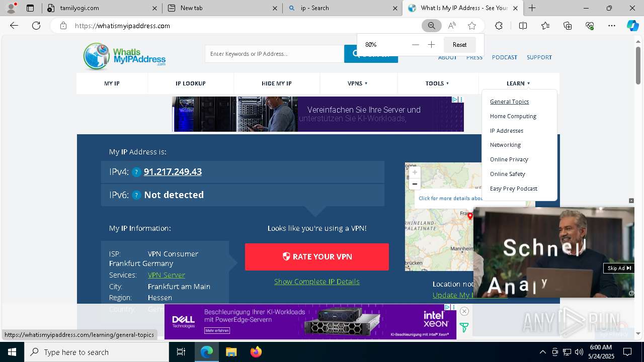The height and width of the screenshot is (362, 644).
Task: Select Online Privacy in Learn menu
Action: coord(509,159)
